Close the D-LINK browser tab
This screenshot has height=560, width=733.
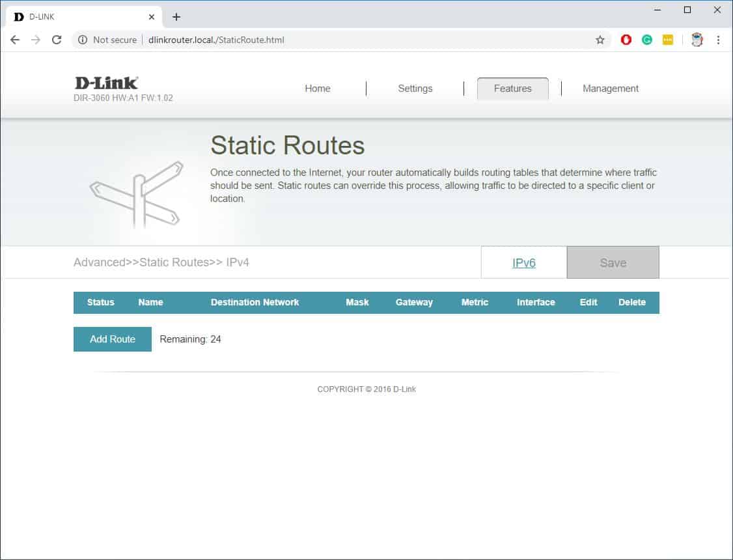pos(152,17)
